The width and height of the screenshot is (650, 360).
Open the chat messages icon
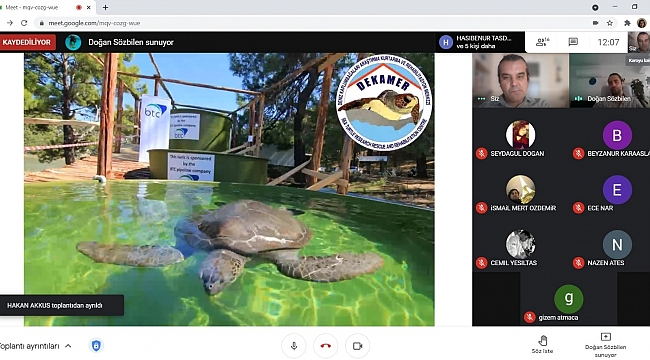(x=573, y=42)
